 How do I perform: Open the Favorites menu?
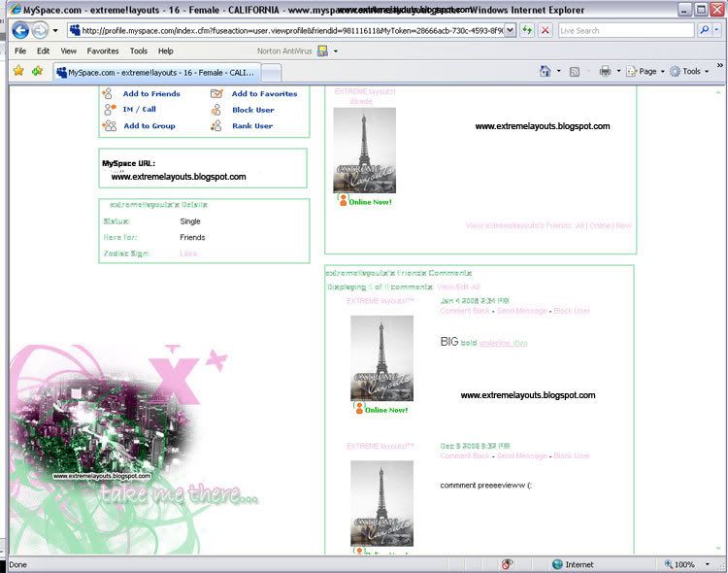tap(103, 51)
